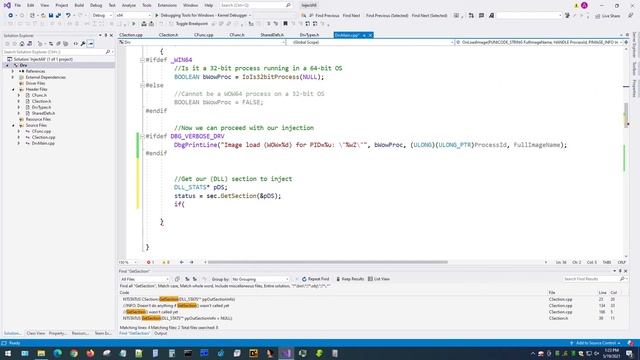Select DrvTypes.h in Solution Explorer
This screenshot has height=360, width=640.
click(x=41, y=107)
